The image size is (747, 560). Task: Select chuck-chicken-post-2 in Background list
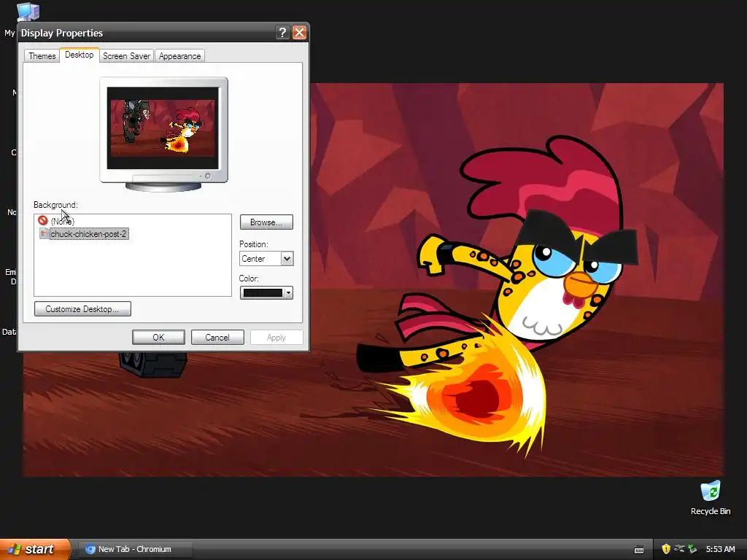coord(88,234)
